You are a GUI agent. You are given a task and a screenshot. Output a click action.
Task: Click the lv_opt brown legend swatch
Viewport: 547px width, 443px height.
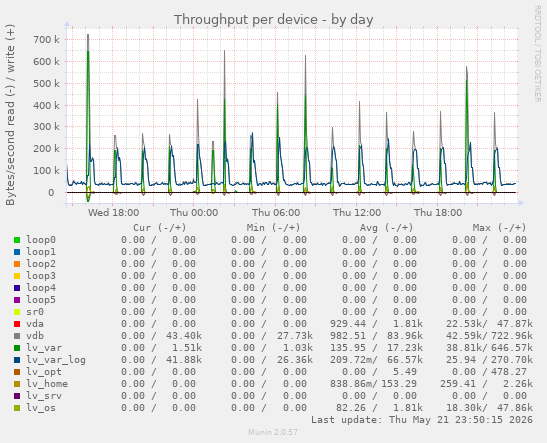pos(17,372)
